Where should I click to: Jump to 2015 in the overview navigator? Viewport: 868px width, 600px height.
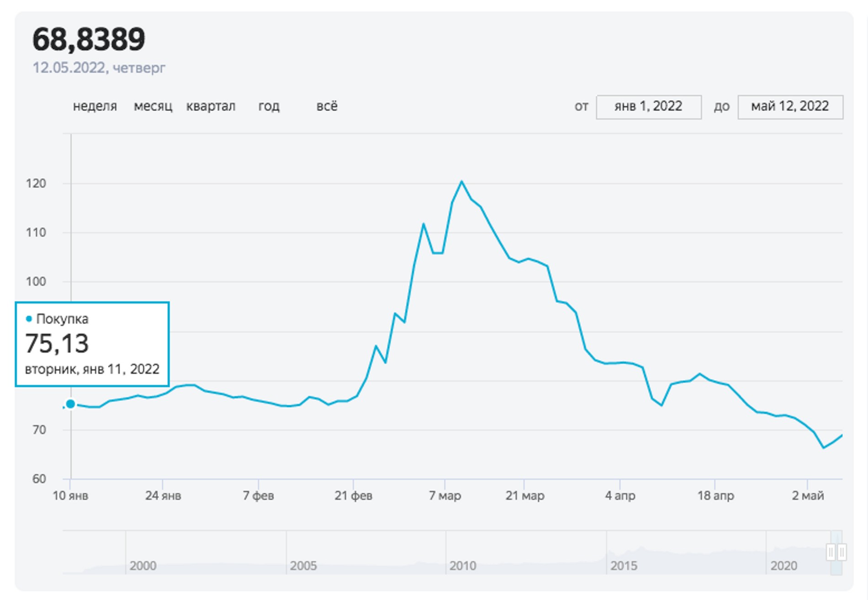tap(624, 565)
